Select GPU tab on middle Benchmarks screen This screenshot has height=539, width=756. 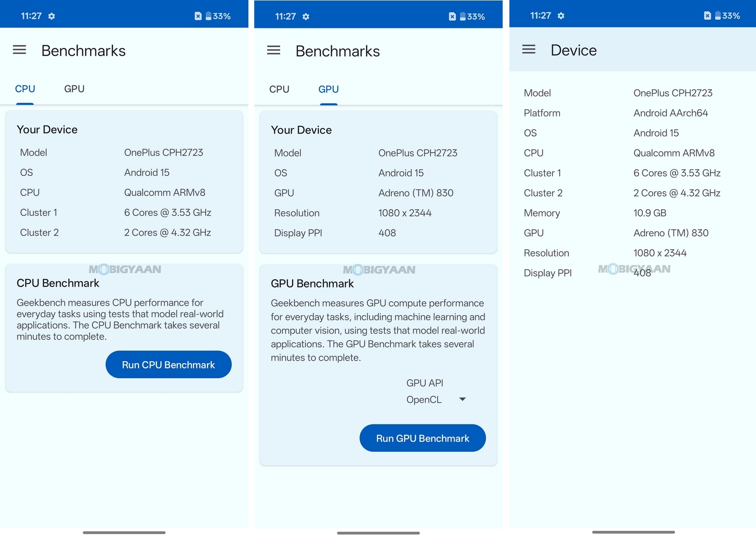(329, 89)
